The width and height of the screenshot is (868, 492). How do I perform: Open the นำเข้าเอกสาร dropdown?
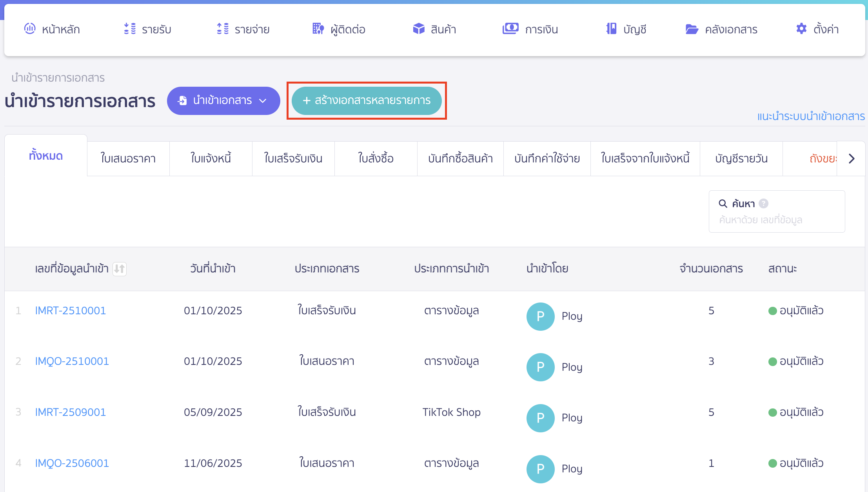click(223, 100)
